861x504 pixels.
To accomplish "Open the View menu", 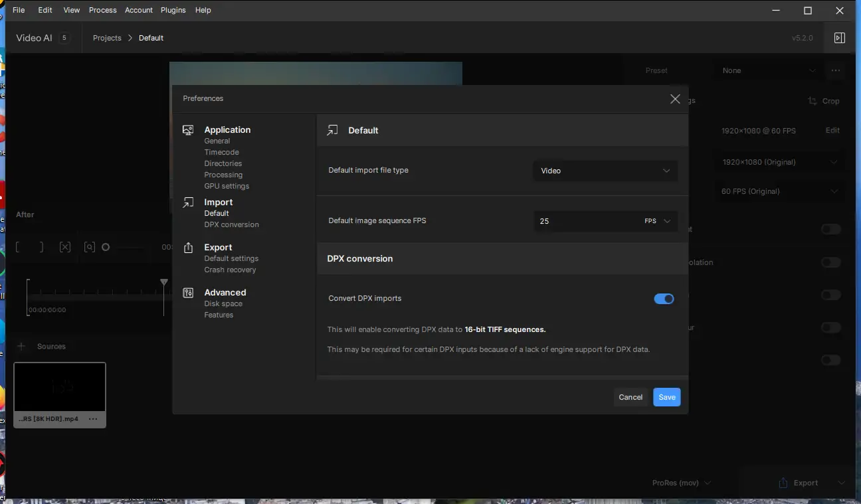I will point(72,10).
